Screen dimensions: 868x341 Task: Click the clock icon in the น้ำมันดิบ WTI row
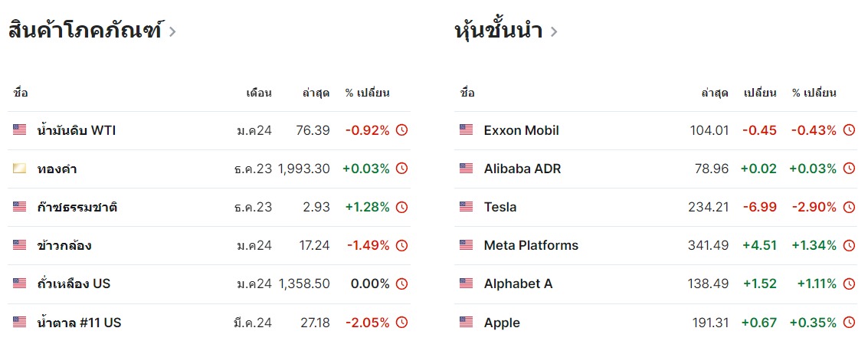click(x=402, y=130)
